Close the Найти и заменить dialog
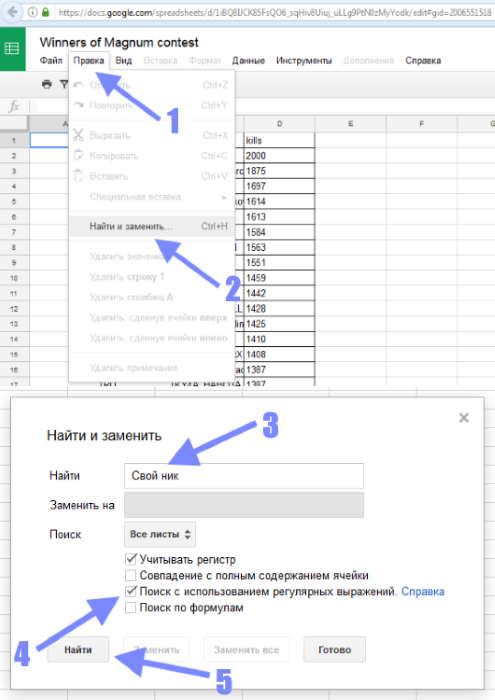The height and width of the screenshot is (700, 495). [464, 418]
